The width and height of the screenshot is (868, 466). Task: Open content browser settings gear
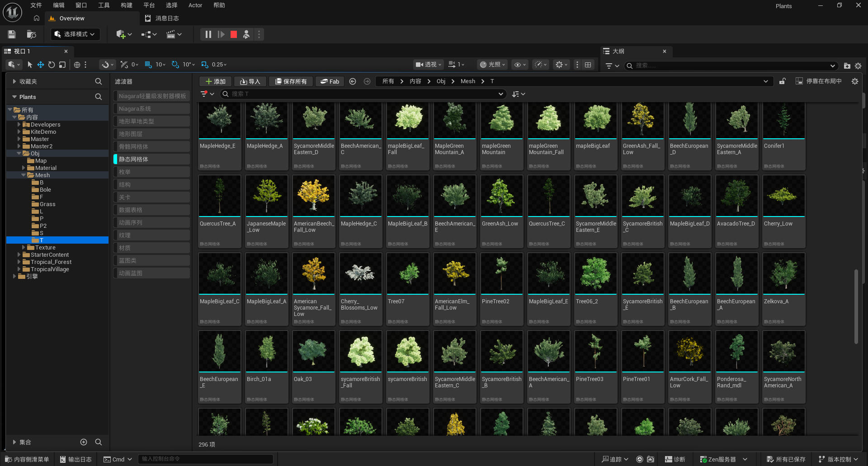click(855, 81)
